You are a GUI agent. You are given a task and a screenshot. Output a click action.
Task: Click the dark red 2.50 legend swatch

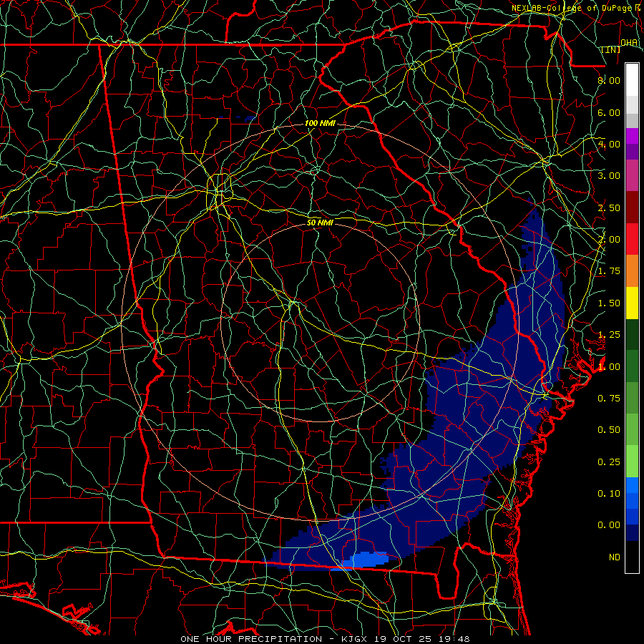point(632,208)
